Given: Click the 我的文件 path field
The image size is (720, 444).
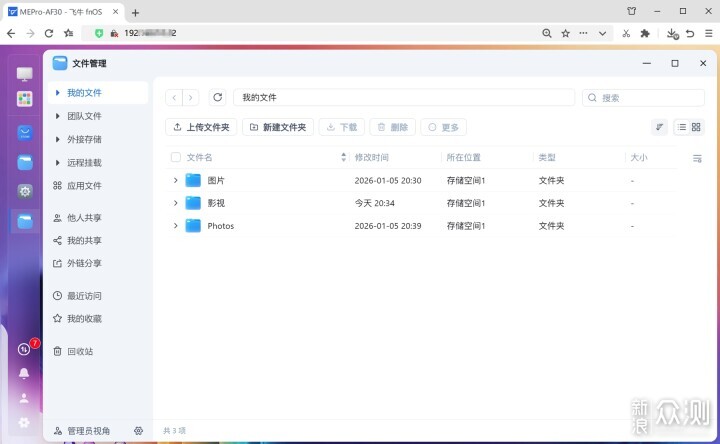Looking at the screenshot, I should click(x=404, y=97).
